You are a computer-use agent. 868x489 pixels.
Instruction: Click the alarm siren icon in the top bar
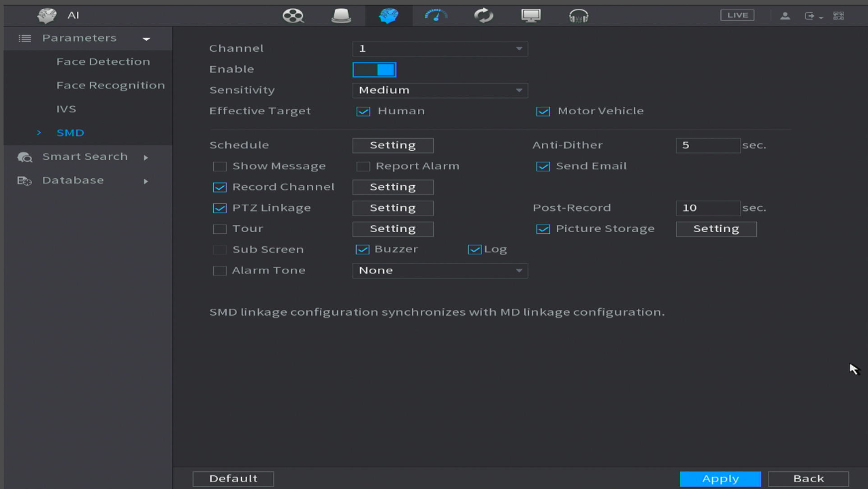341,16
